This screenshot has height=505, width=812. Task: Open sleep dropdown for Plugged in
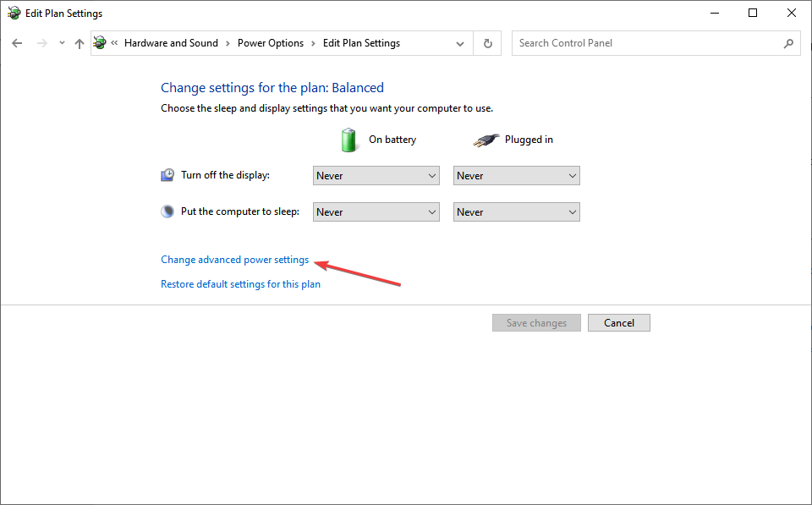(516, 212)
